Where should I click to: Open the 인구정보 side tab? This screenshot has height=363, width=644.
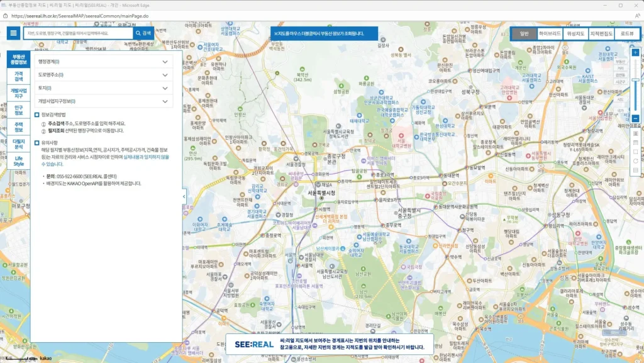pos(19,111)
